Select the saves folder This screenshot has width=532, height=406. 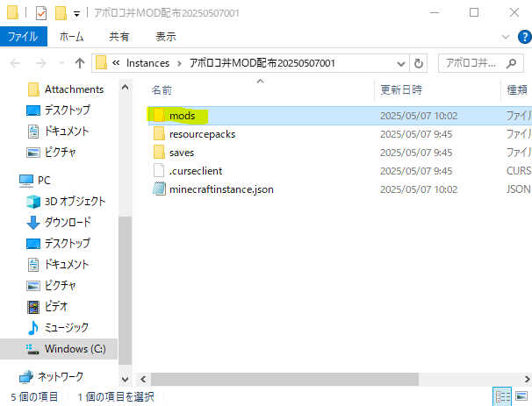coord(340,153)
